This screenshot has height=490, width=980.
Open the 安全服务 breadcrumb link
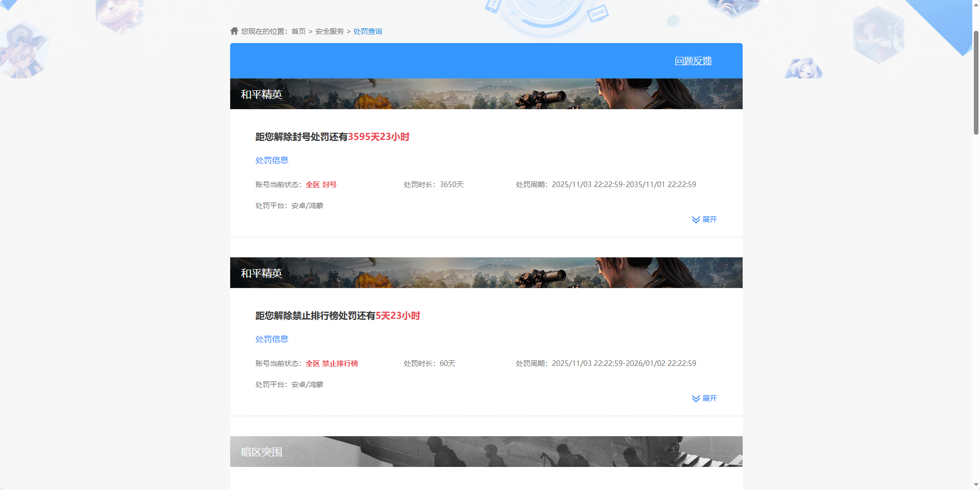coord(329,31)
